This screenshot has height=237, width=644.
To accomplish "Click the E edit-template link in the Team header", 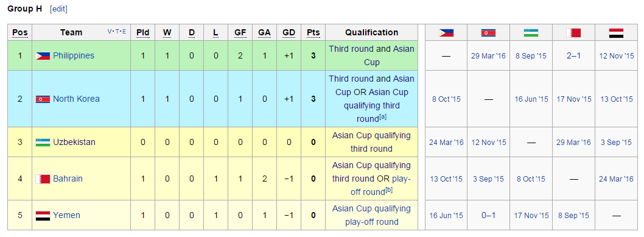I will coord(124,31).
